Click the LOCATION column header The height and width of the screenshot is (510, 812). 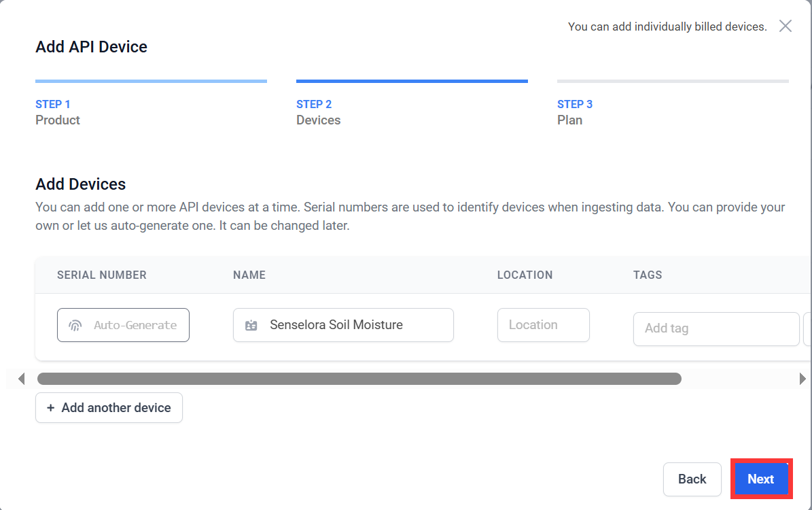coord(525,275)
